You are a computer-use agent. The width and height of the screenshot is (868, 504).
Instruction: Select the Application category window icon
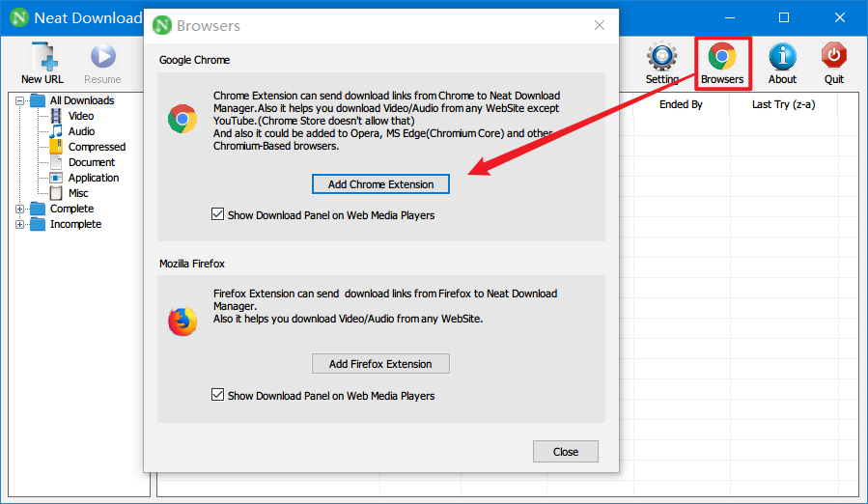pyautogui.click(x=56, y=178)
